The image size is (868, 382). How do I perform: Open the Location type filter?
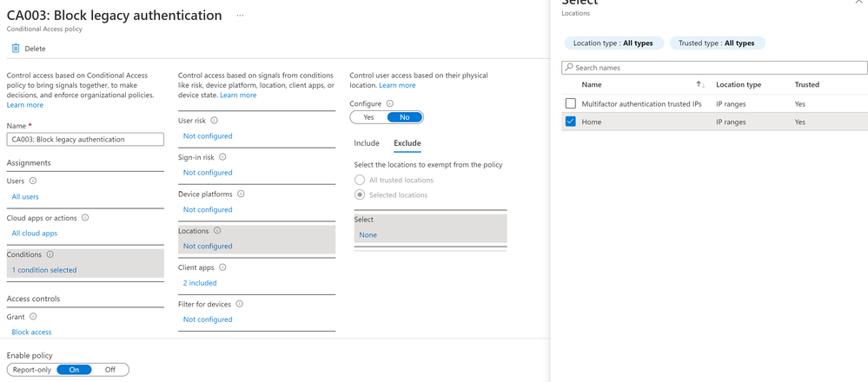[613, 43]
